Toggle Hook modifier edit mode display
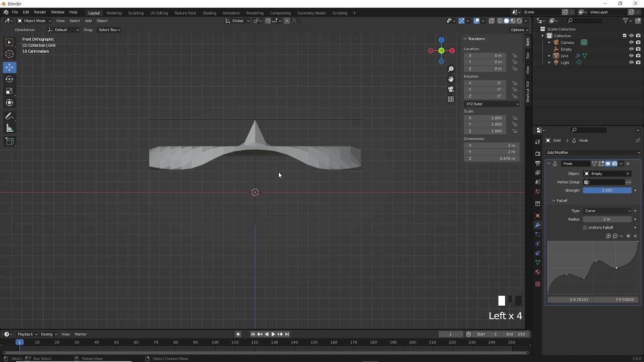Viewport: 644px width, 362px height. coord(601,163)
